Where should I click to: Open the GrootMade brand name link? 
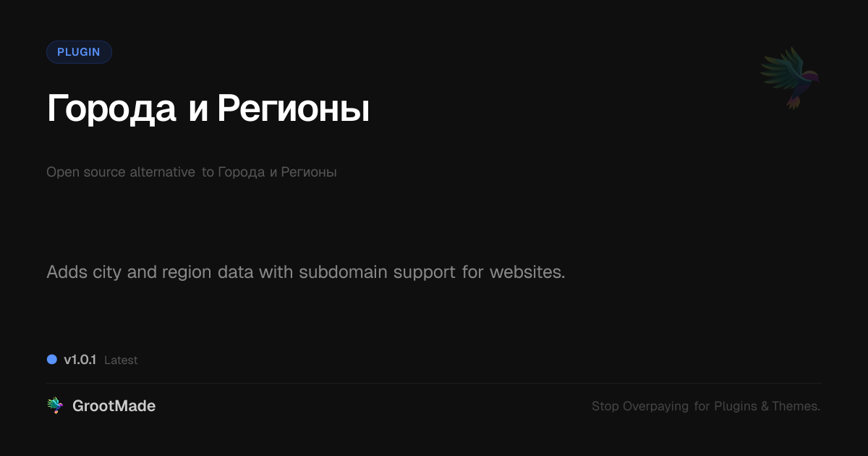114,406
